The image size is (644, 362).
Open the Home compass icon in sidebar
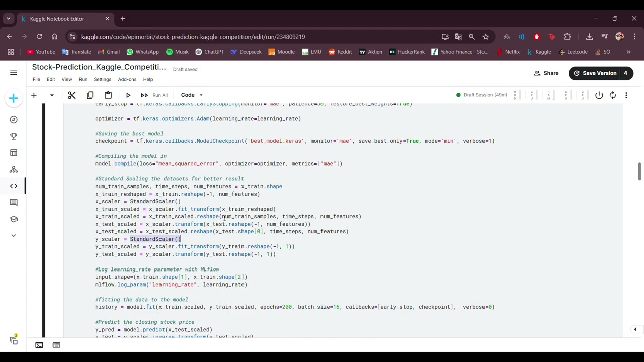14,120
